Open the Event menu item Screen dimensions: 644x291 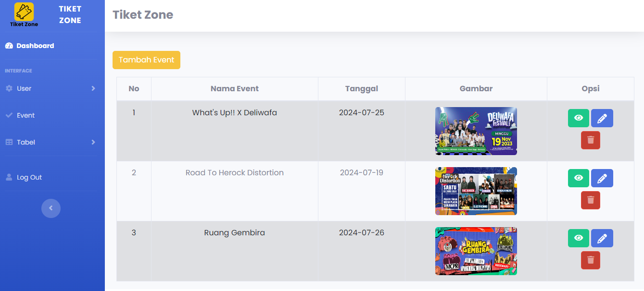[25, 115]
